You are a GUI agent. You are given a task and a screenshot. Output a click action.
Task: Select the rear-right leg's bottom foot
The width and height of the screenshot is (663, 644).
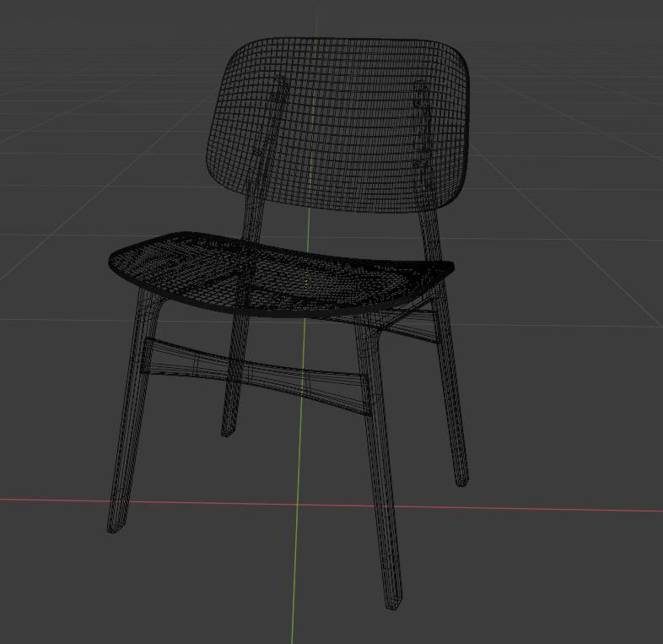(461, 480)
